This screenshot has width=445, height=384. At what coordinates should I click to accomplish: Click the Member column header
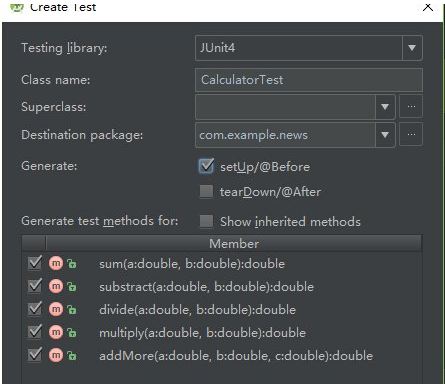tap(234, 243)
